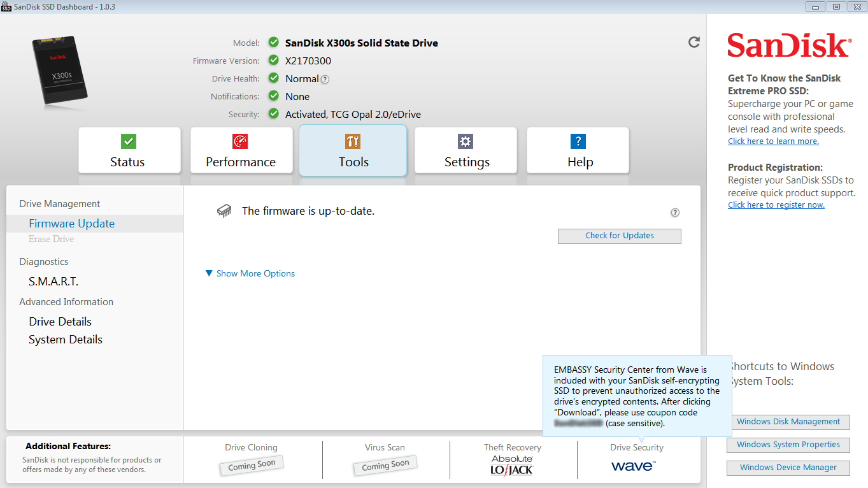868x488 pixels.
Task: Click the refresh arrow icon
Action: 694,42
